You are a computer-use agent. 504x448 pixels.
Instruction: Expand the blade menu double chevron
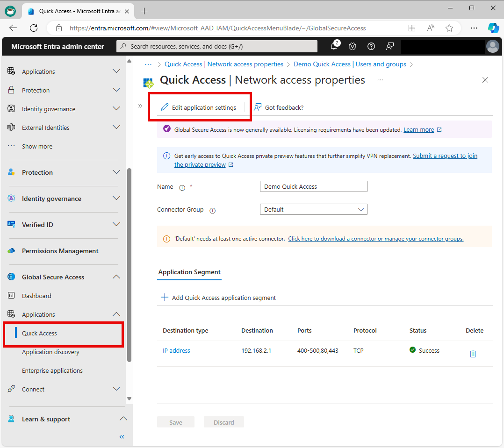click(140, 106)
